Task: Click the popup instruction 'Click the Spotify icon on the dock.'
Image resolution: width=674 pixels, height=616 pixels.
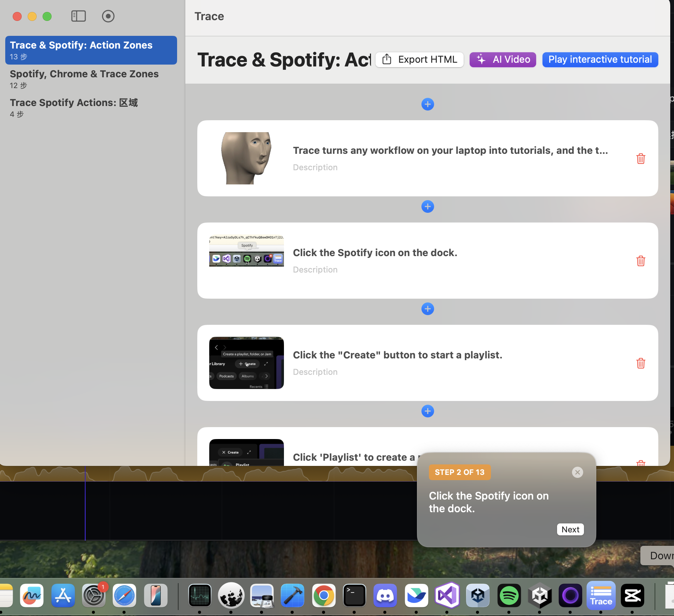Action: [489, 502]
